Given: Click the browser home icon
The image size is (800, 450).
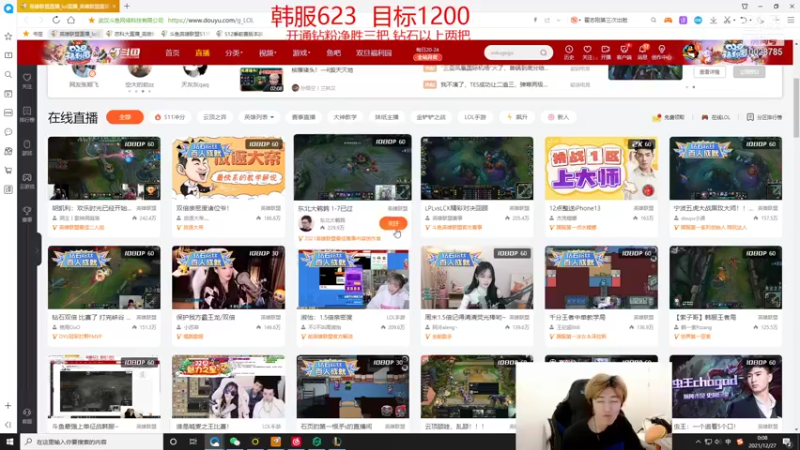Looking at the screenshot, I should click(x=71, y=20).
